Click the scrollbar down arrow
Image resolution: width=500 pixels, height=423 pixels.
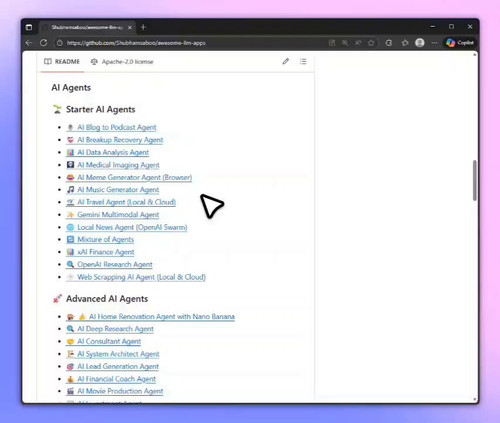point(475,400)
